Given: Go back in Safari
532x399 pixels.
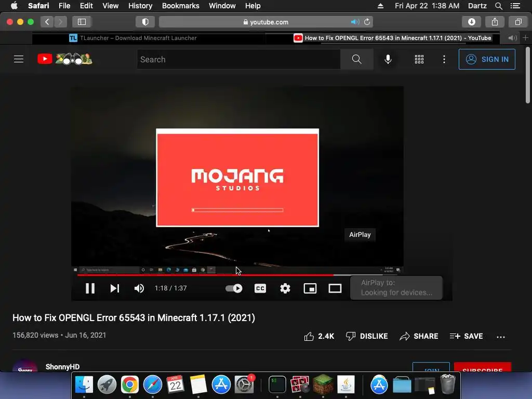Looking at the screenshot, I should [x=47, y=22].
